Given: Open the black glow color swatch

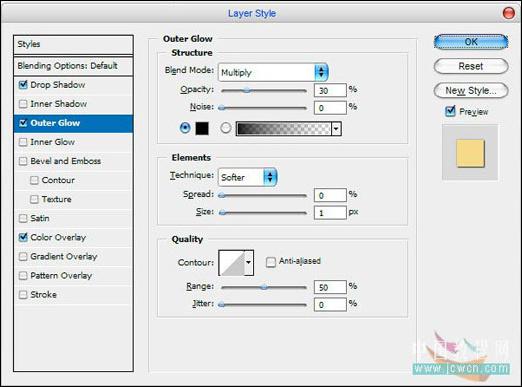Looking at the screenshot, I should coord(202,128).
